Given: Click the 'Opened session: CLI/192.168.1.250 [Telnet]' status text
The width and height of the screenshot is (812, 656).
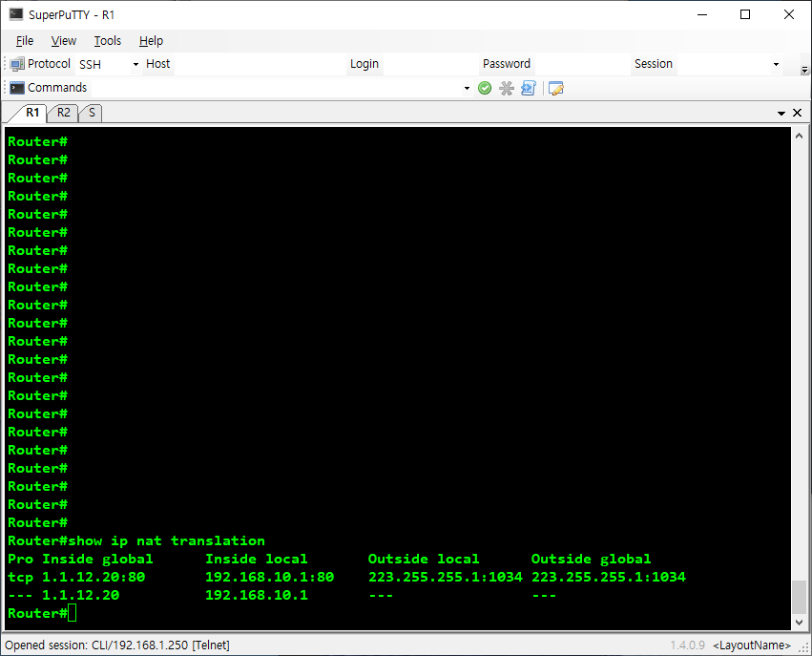Looking at the screenshot, I should tap(117, 645).
